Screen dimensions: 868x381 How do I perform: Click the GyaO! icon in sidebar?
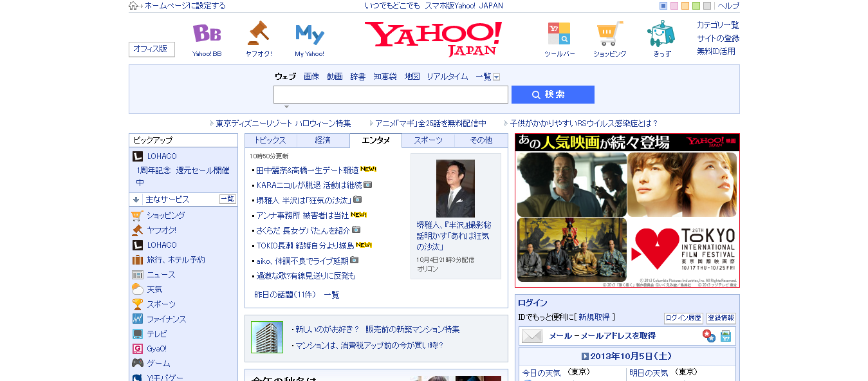137,349
